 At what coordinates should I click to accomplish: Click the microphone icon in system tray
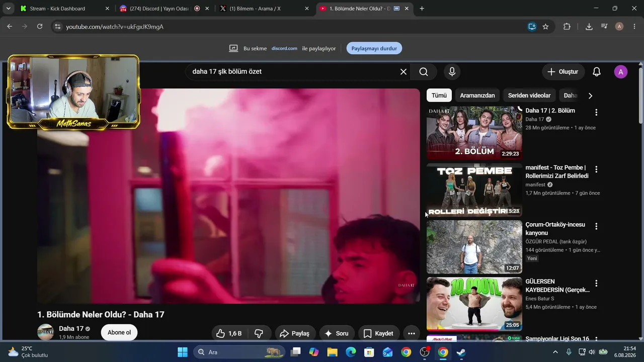click(569, 352)
